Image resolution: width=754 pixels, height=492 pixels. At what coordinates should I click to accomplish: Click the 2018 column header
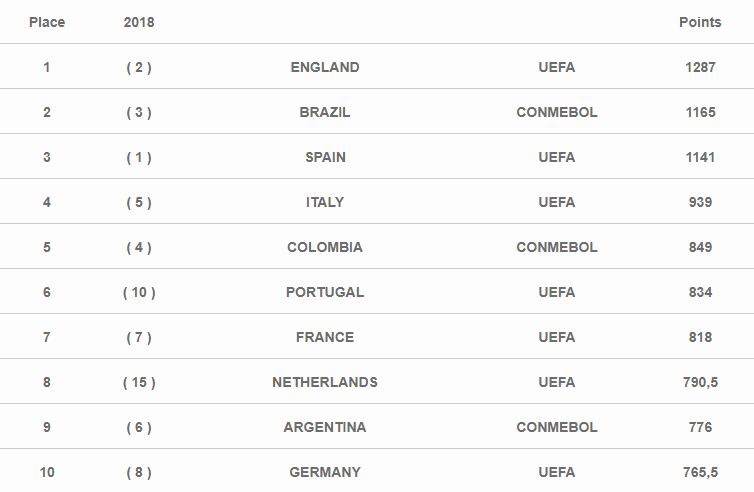pyautogui.click(x=139, y=22)
